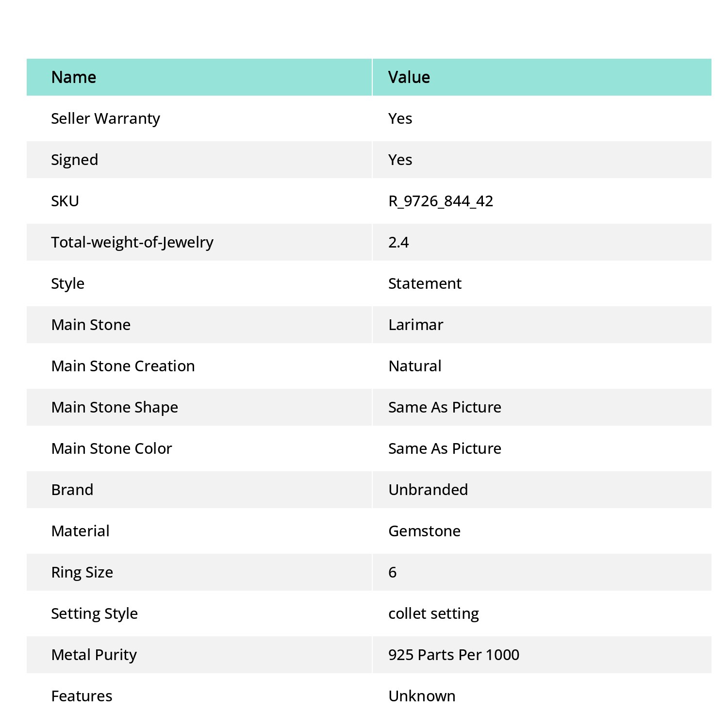The image size is (728, 728).
Task: Select the 925 Parts Per 1000 value
Action: tap(454, 655)
